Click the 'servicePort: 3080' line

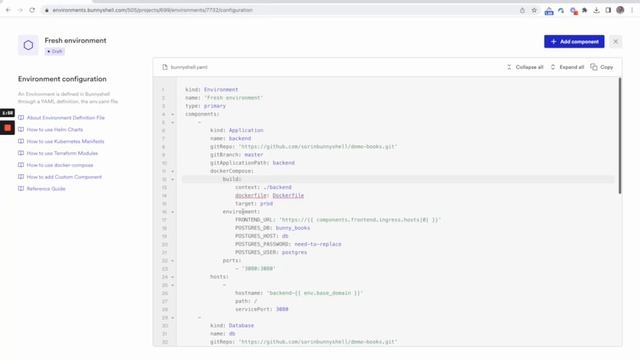click(262, 309)
